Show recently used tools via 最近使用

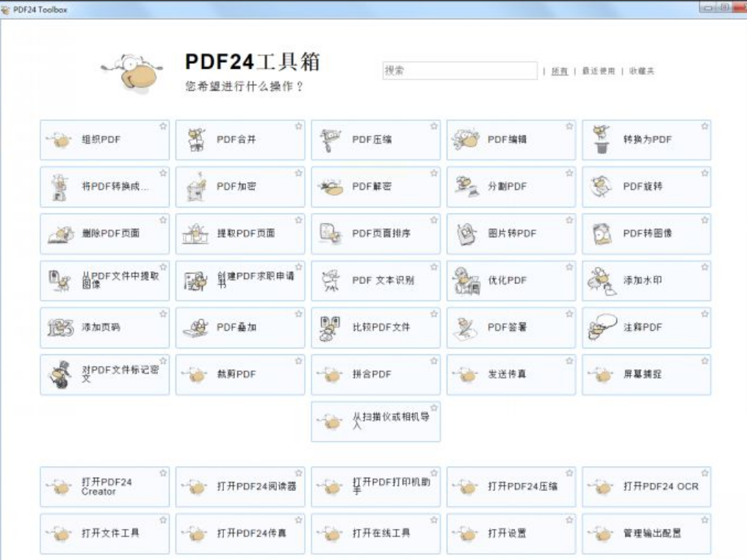click(x=599, y=71)
